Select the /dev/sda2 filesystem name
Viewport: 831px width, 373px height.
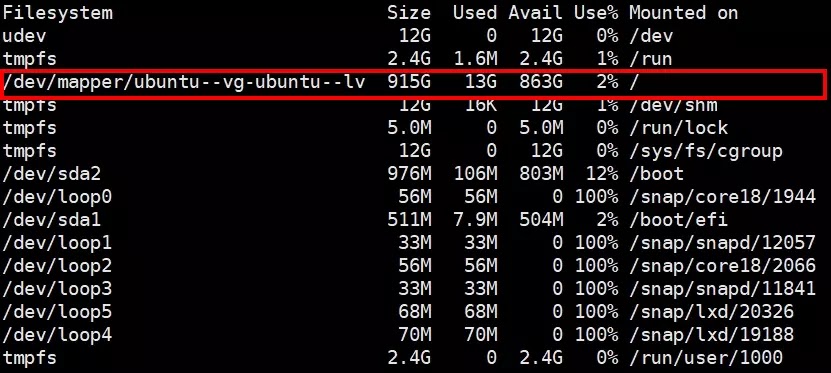[52, 174]
